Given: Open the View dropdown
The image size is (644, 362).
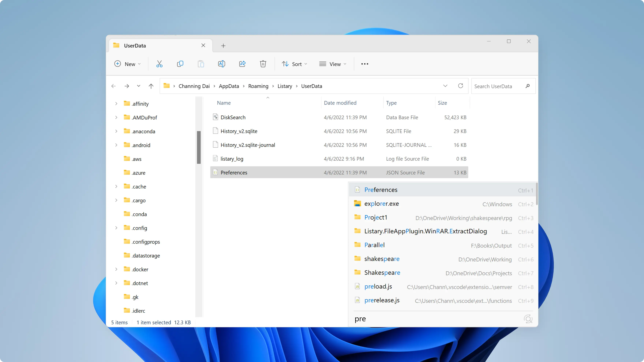Looking at the screenshot, I should tap(333, 64).
